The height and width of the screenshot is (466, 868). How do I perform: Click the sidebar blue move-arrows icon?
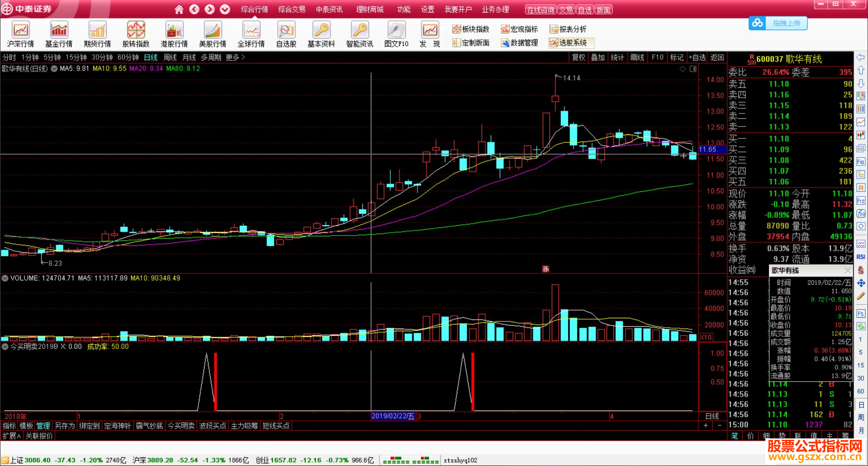861,283
